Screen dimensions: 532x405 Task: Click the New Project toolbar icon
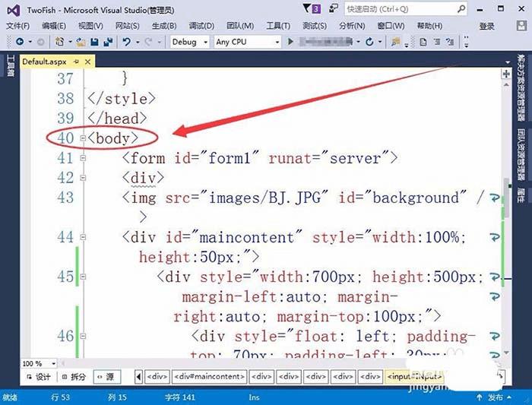click(x=59, y=42)
